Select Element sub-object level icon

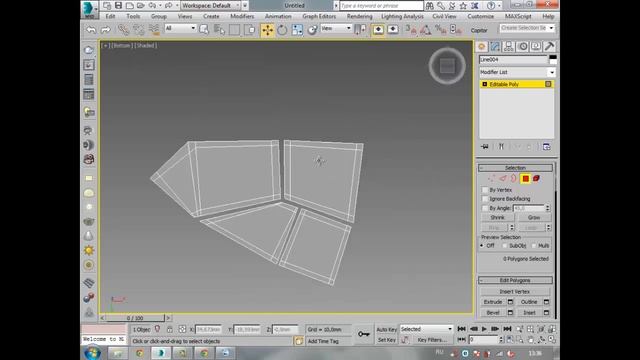[x=536, y=178]
